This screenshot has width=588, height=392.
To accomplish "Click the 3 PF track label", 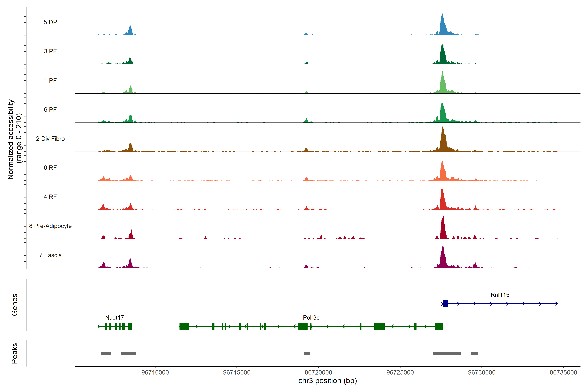I will (50, 51).
